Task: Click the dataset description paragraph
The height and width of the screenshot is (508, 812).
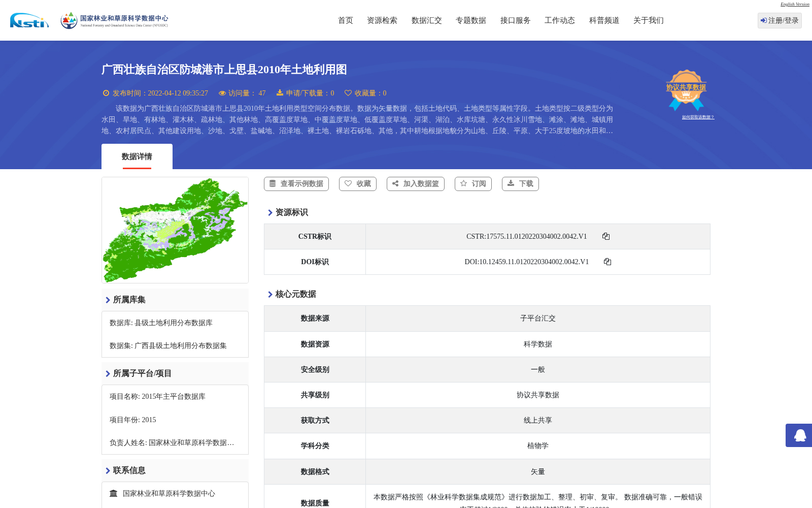Action: pyautogui.click(x=357, y=119)
